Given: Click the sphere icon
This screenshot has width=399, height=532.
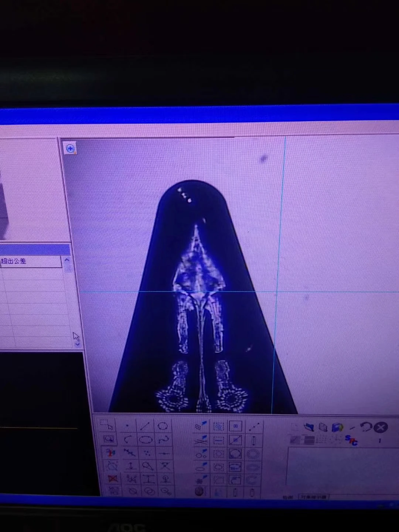Looking at the screenshot, I should (199, 491).
